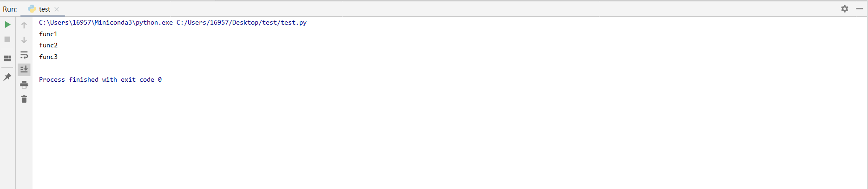Viewport: 868px width, 189px height.
Task: Print console output with printer icon
Action: pos(24,85)
